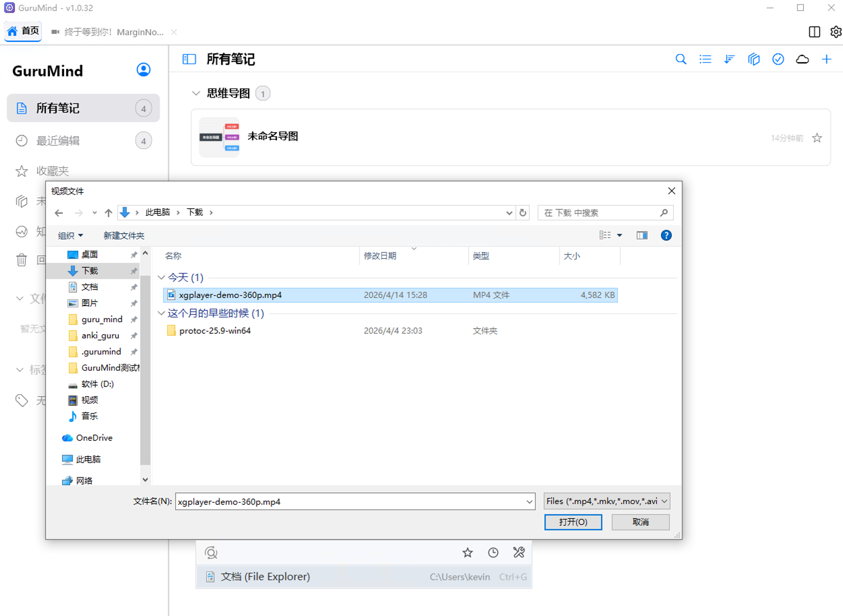Create new note via the plus icon
Viewport: 843px width, 616px height.
coord(826,59)
